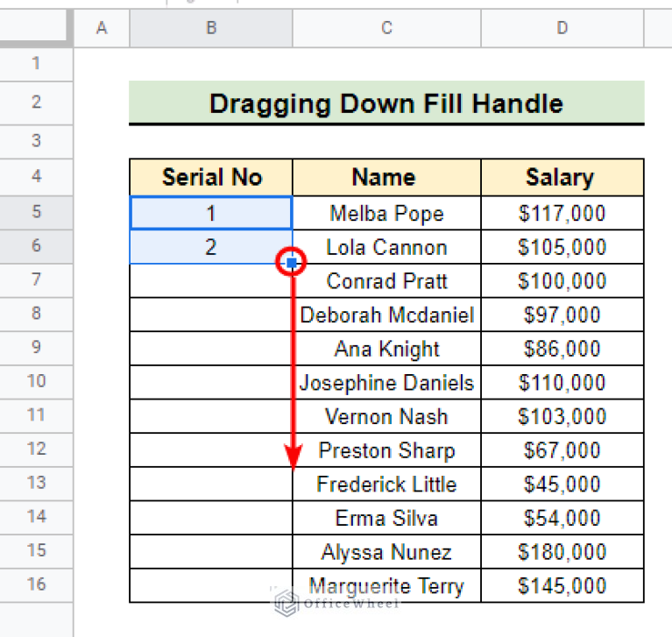Click cell containing serial number 1
672x637 pixels.
[211, 214]
